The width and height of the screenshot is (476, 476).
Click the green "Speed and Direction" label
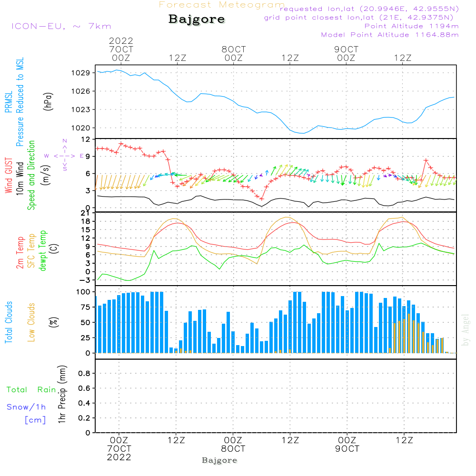coord(31,175)
